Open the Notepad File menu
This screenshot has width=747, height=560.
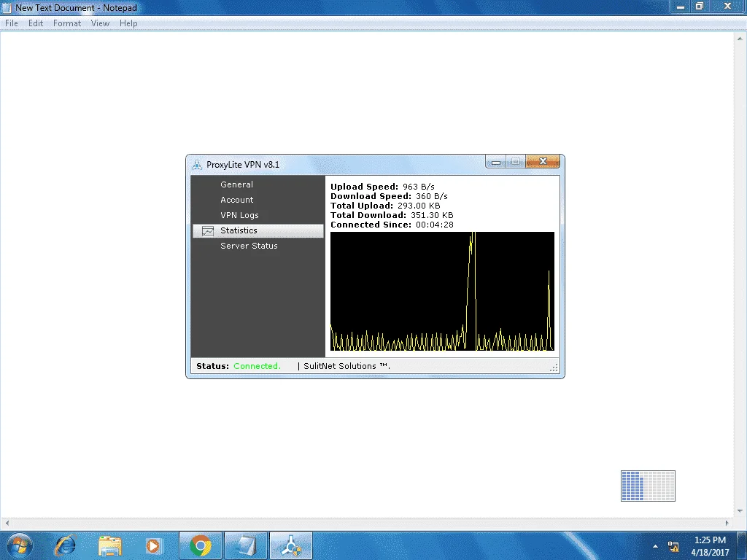click(12, 23)
